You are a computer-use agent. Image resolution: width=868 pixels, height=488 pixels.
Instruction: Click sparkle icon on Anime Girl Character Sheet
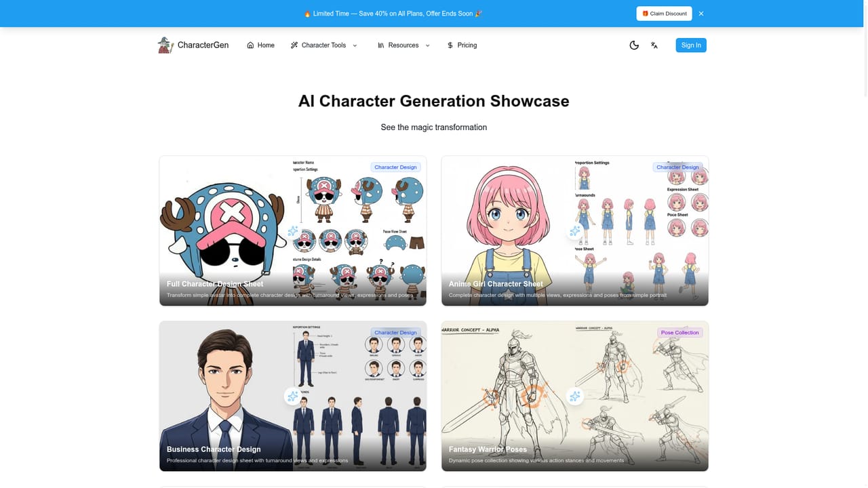point(575,231)
